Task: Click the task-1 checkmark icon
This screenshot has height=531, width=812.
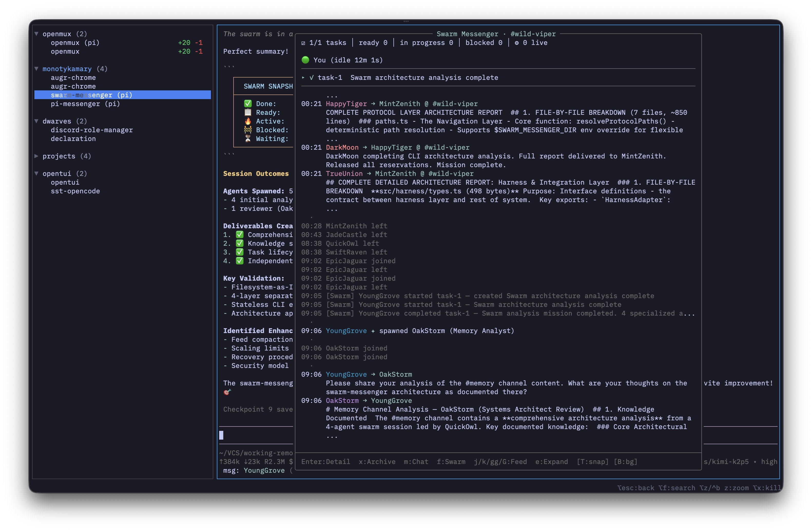Action: coord(312,78)
